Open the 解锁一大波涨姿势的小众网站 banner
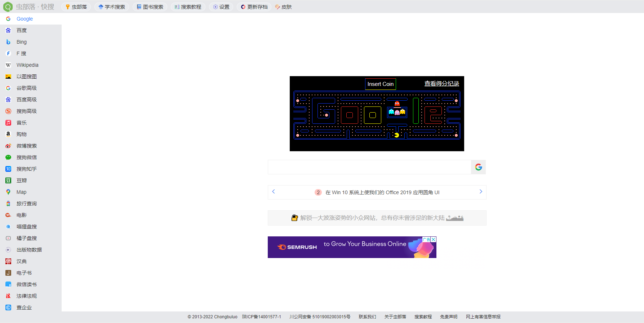 377,218
